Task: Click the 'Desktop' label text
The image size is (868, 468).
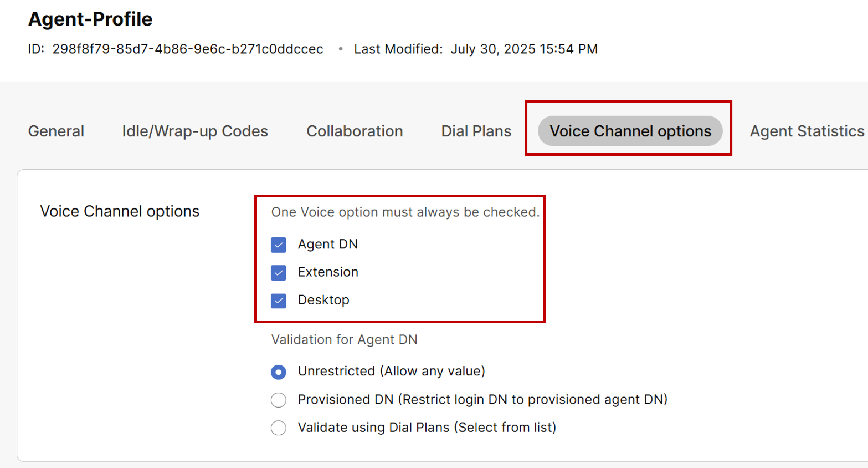Action: [323, 300]
